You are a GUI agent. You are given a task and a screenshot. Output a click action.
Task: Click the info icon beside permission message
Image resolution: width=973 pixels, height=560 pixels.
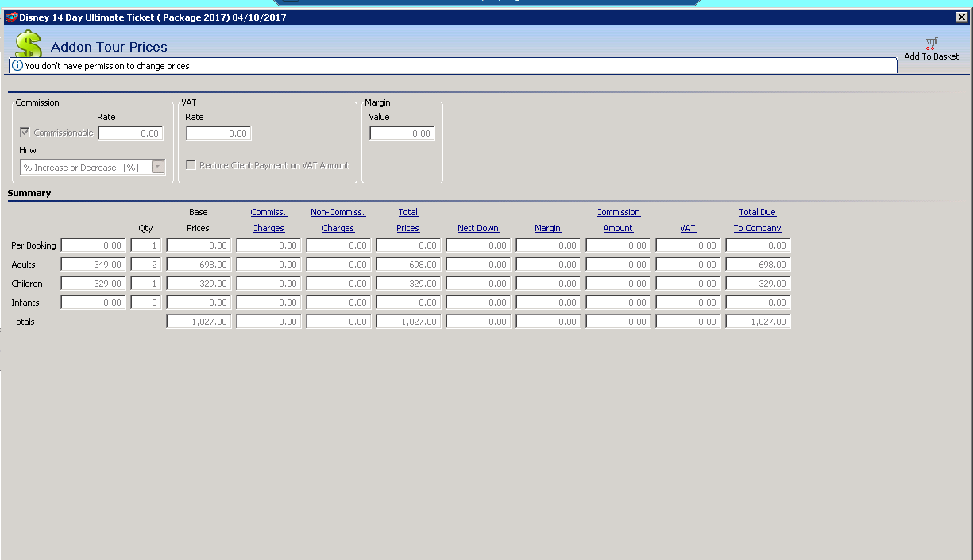coord(17,66)
